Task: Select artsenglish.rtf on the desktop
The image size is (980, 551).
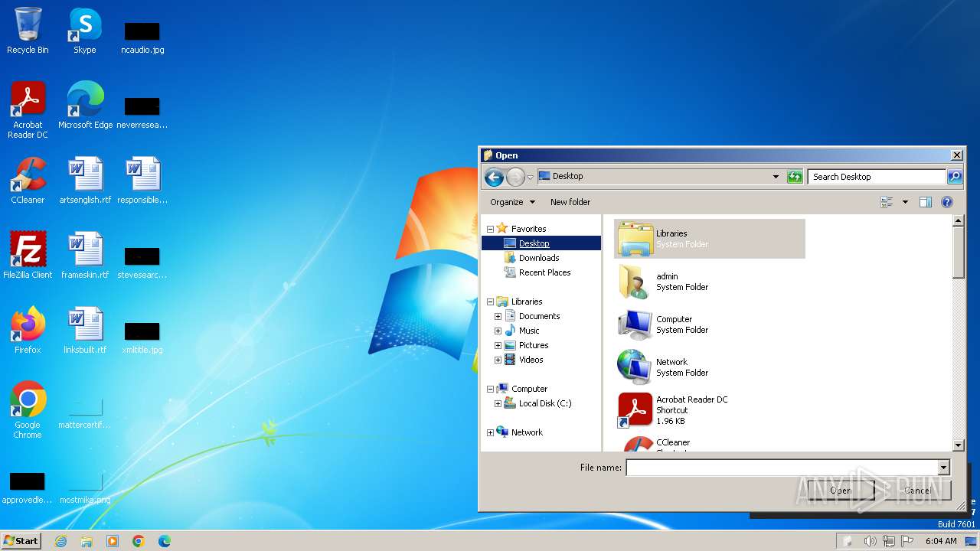Action: [85, 181]
